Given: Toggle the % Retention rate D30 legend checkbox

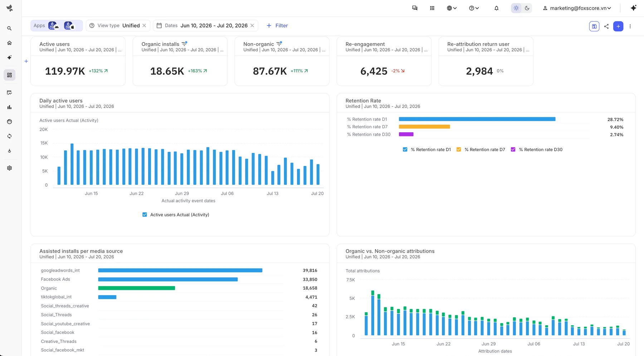Looking at the screenshot, I should pos(513,149).
